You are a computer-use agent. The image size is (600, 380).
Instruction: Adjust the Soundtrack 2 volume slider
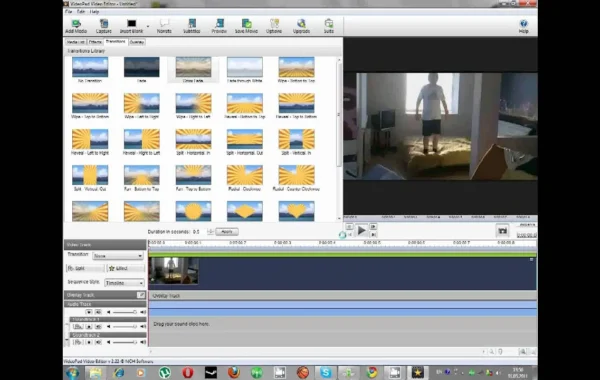[x=124, y=342]
